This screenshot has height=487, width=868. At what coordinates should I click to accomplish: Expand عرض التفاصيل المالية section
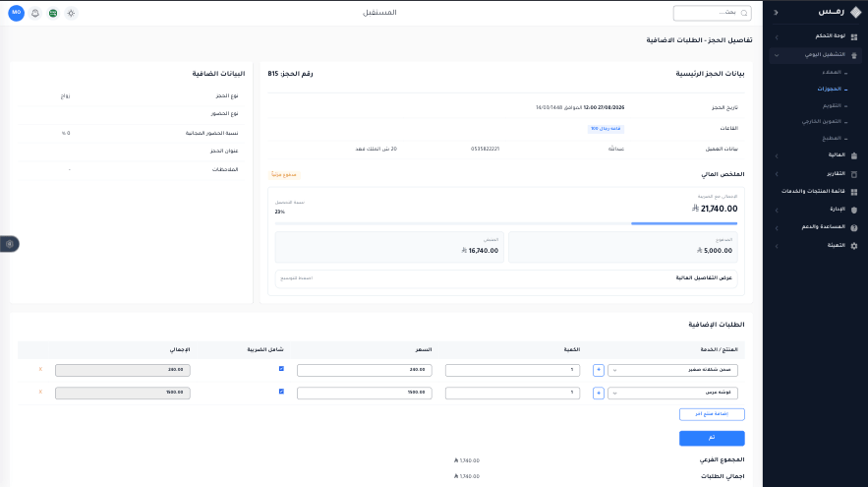tap(506, 278)
